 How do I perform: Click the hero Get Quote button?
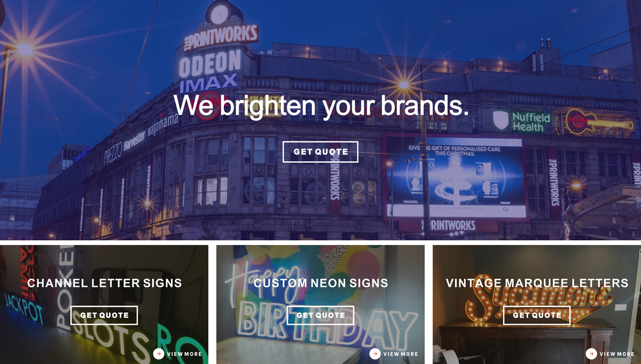click(320, 152)
